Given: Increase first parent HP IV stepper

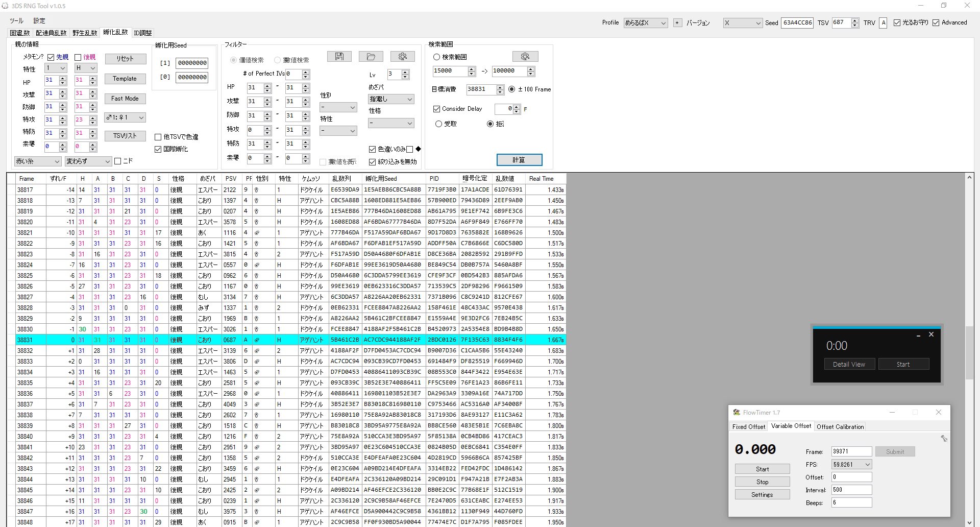Looking at the screenshot, I should (x=63, y=78).
